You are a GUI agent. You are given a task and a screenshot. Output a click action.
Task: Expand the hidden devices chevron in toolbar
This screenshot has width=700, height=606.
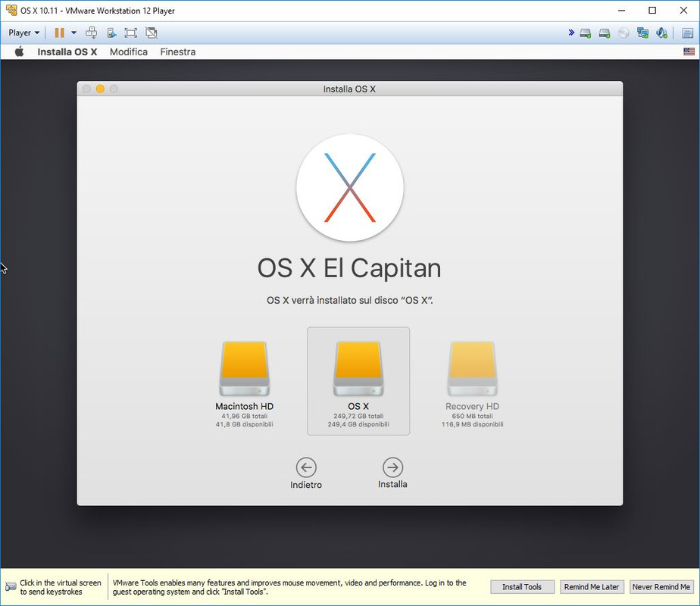click(x=571, y=33)
